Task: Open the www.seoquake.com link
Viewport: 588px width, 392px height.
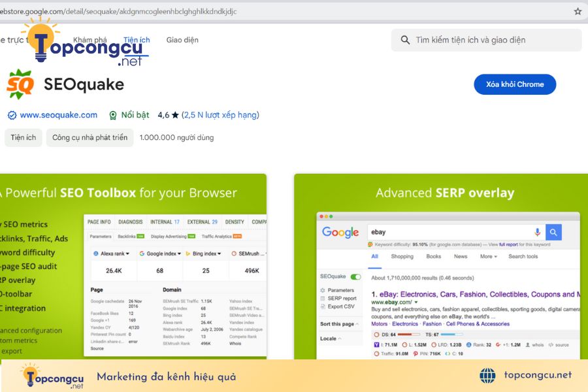Action: (x=59, y=115)
